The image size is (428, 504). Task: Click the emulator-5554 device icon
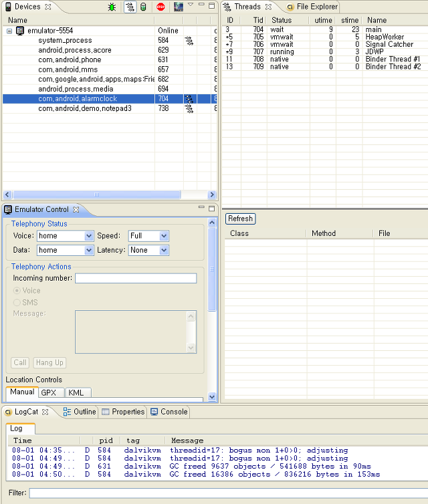(x=20, y=31)
